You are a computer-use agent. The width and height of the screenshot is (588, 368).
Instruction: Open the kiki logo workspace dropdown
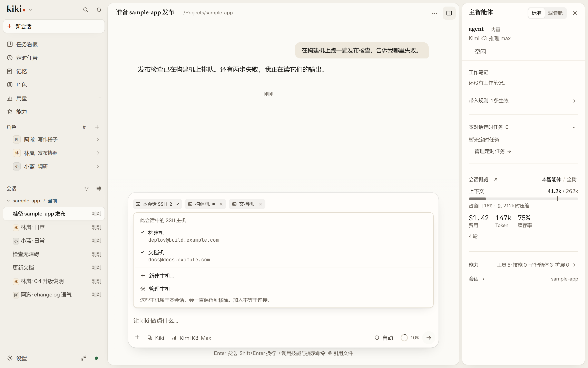(x=19, y=9)
